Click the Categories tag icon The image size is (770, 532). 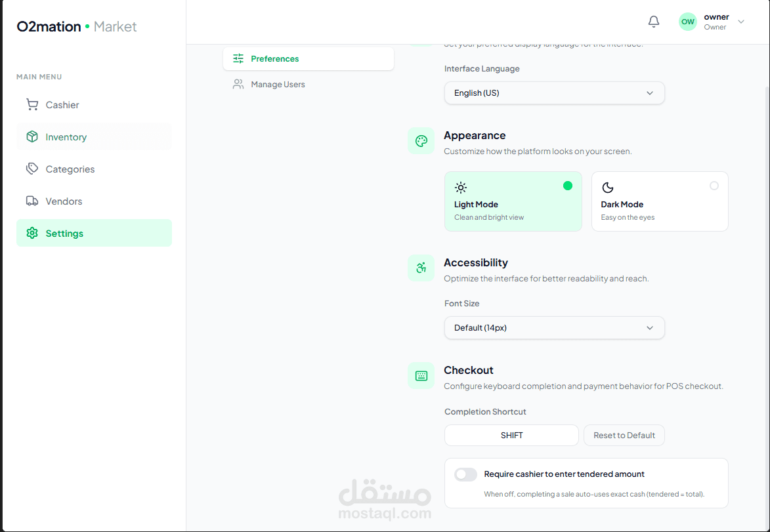pos(32,169)
